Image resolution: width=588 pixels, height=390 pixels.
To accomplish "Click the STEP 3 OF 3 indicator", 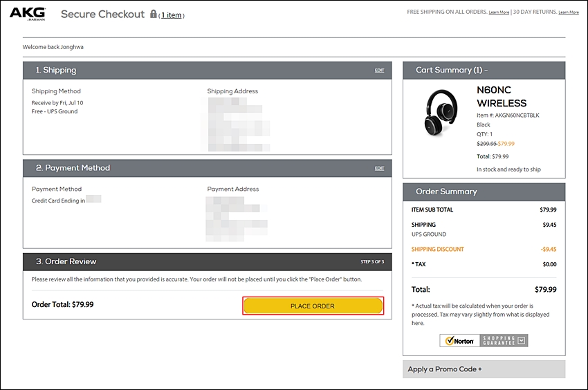I will [x=372, y=262].
